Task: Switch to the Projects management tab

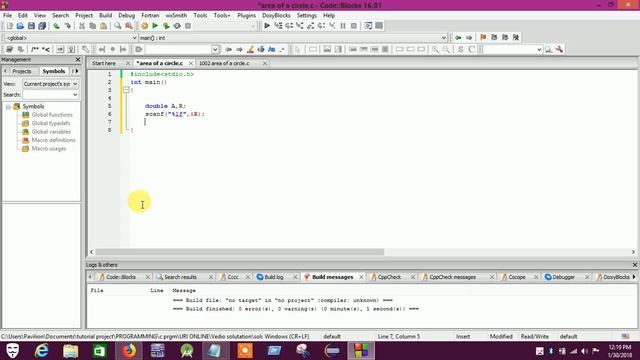Action: click(x=22, y=71)
